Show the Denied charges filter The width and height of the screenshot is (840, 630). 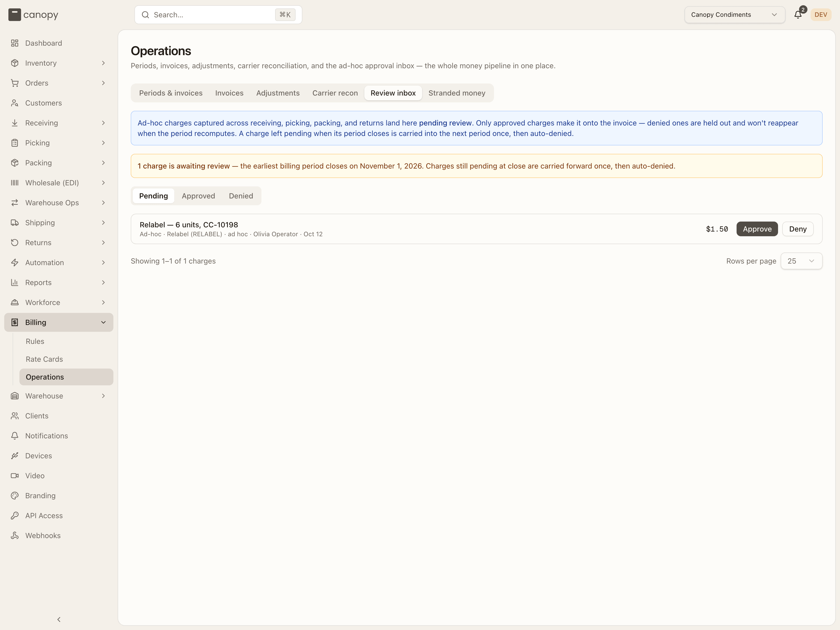coord(241,196)
